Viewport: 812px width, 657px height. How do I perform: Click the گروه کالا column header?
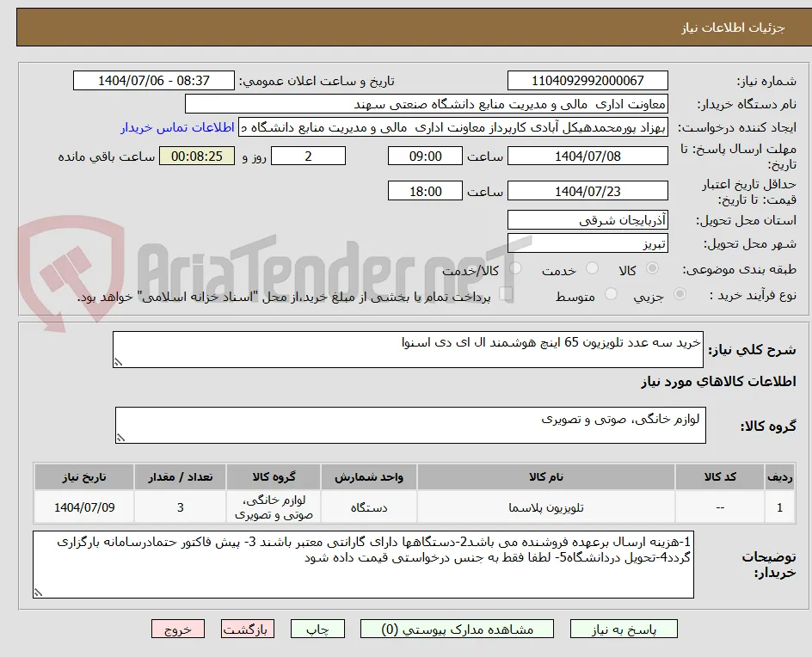click(274, 476)
